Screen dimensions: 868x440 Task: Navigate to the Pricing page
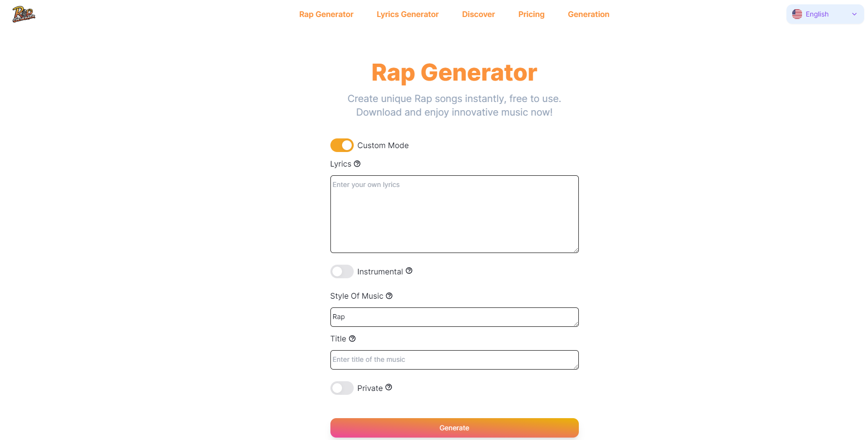531,14
